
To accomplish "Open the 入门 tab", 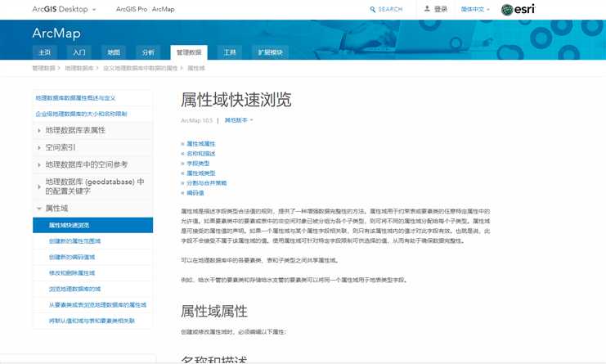I will point(79,52).
